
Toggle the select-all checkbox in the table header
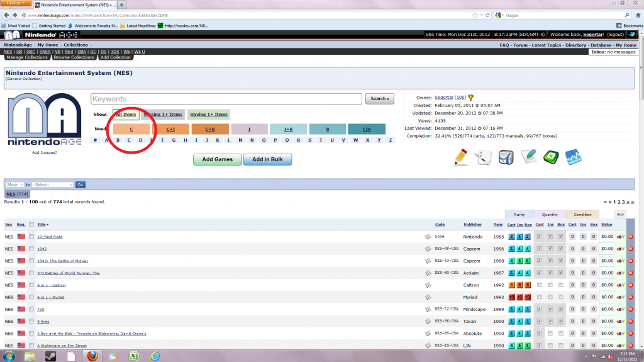[x=31, y=224]
